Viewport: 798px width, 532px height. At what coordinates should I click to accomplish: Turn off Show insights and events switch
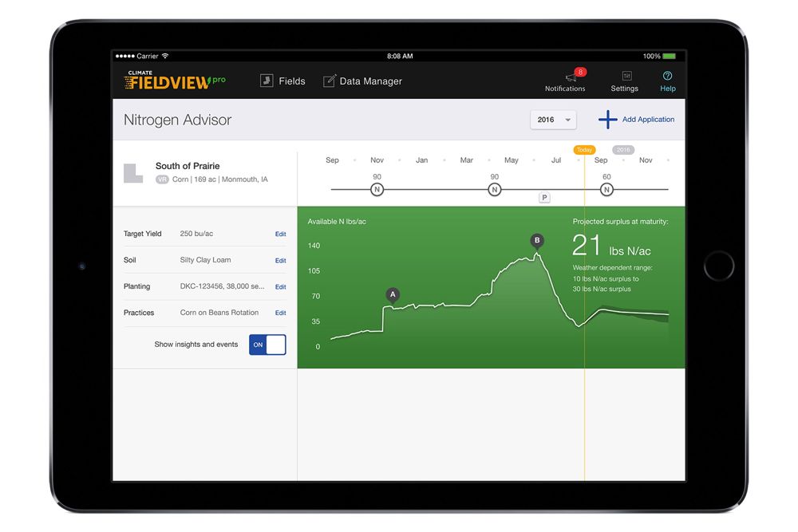(267, 345)
